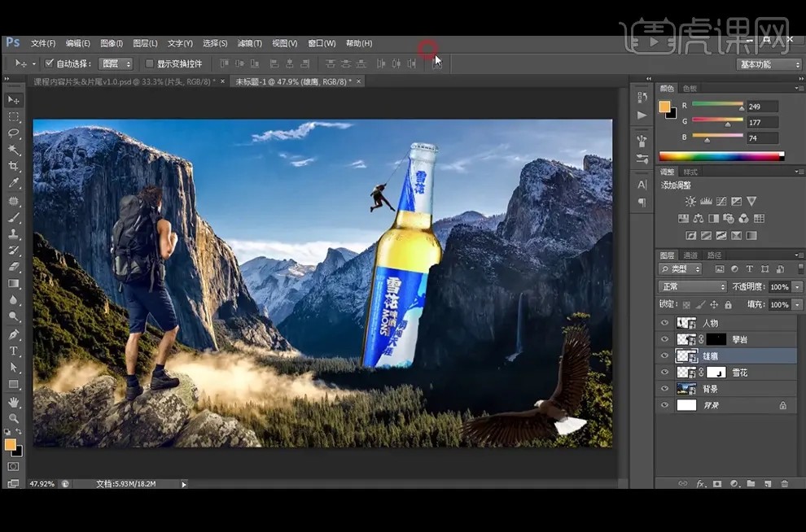
Task: Create a new group folder
Action: (751, 483)
